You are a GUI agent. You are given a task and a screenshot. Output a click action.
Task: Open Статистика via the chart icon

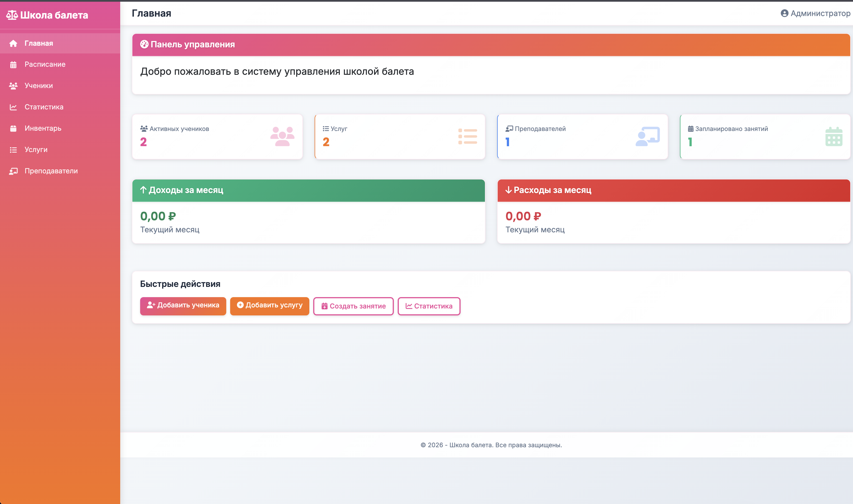[13, 107]
